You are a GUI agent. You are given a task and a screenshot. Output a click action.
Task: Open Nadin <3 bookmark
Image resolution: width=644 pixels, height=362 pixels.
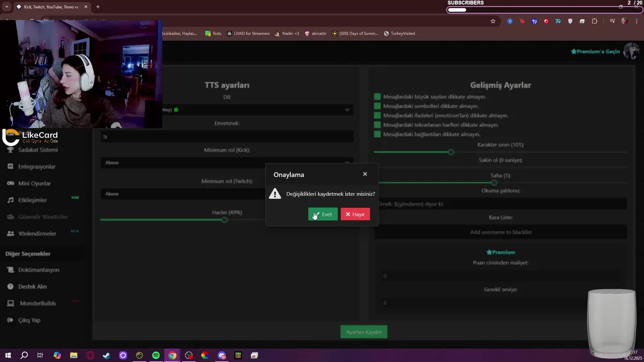287,34
